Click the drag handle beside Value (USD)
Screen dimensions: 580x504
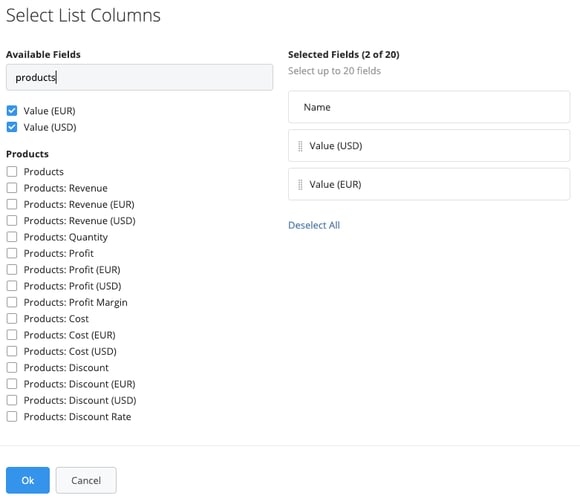coord(300,146)
